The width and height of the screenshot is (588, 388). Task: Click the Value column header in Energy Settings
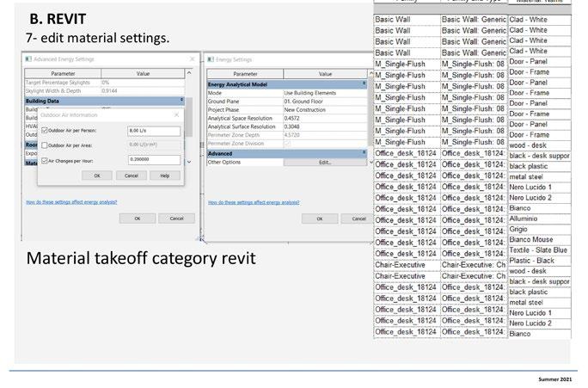(326, 74)
